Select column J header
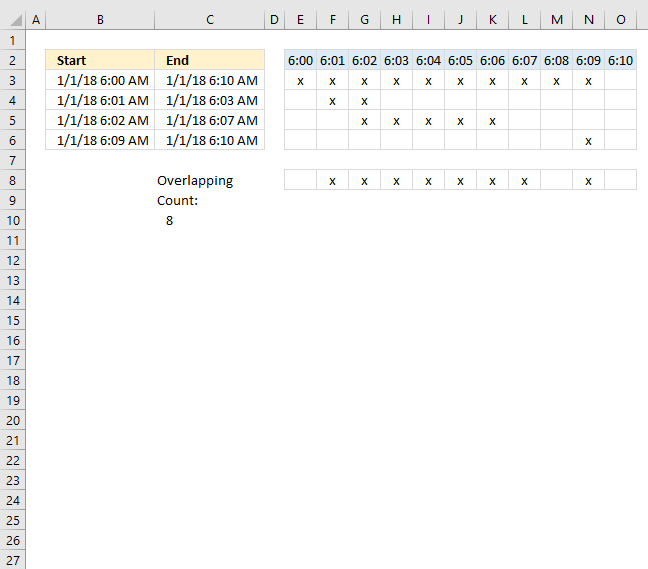This screenshot has height=569, width=648. click(x=460, y=19)
